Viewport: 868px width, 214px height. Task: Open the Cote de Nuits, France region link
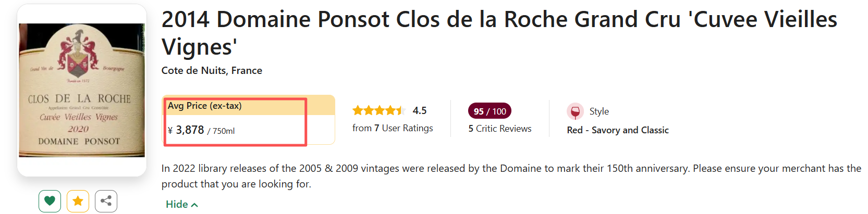[x=212, y=71]
